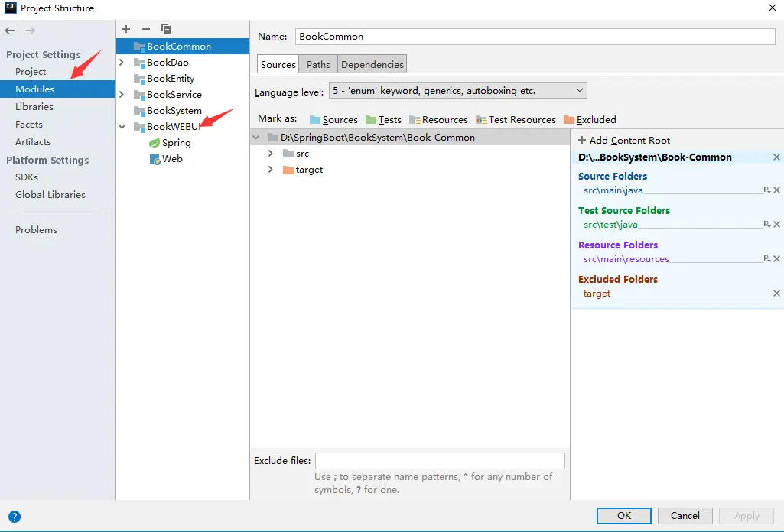Click the OK button
784x532 pixels.
[624, 516]
